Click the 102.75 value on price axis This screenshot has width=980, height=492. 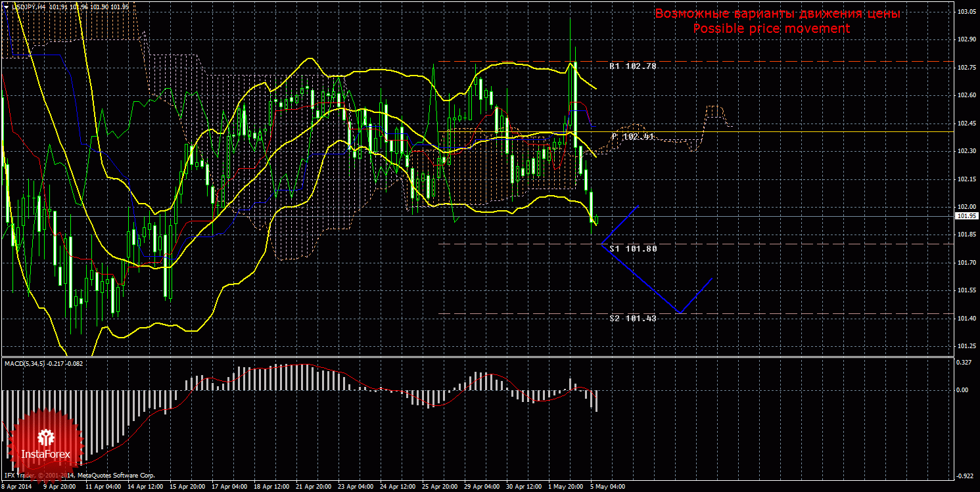tap(966, 67)
